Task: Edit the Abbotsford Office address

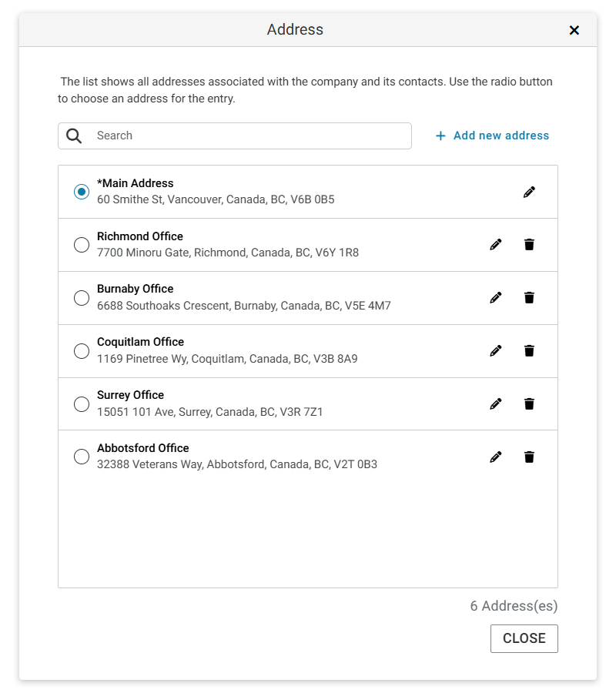Action: [x=496, y=457]
